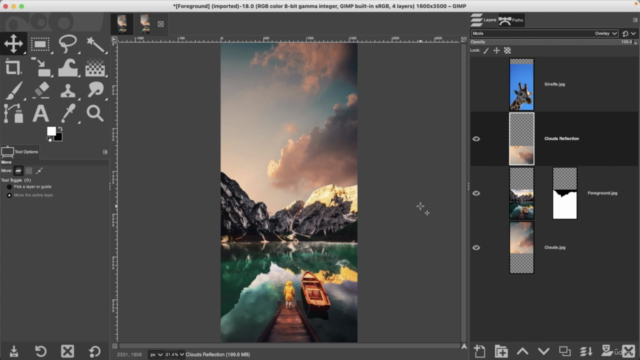640x360 pixels.
Task: Select the Foreground.jpg layer mask thumbnail
Action: coord(565,193)
